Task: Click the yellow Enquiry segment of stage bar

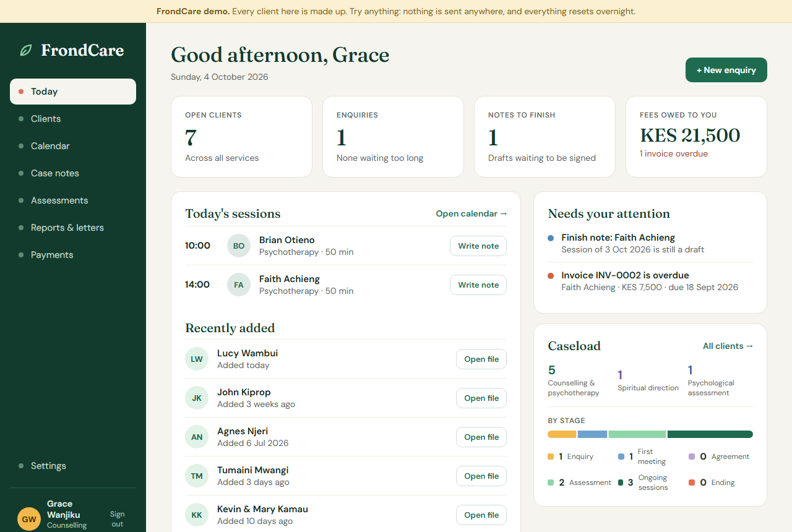Action: coord(562,434)
